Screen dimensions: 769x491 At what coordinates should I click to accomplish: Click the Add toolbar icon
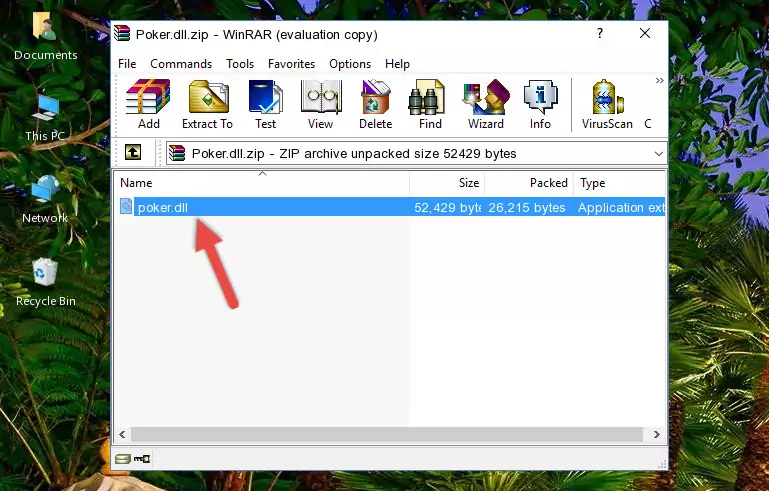coord(148,104)
